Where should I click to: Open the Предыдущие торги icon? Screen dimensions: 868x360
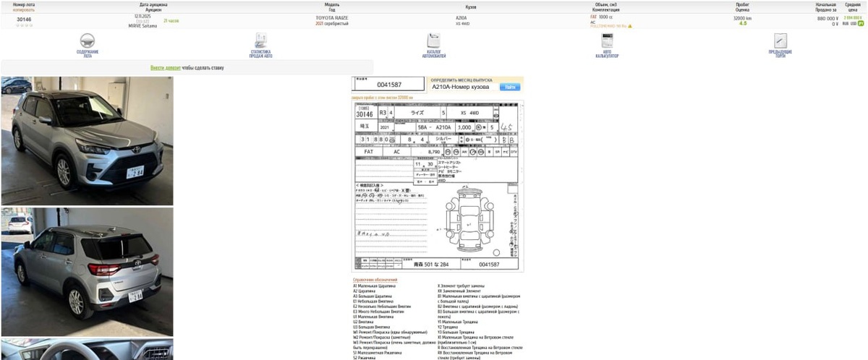pos(780,40)
